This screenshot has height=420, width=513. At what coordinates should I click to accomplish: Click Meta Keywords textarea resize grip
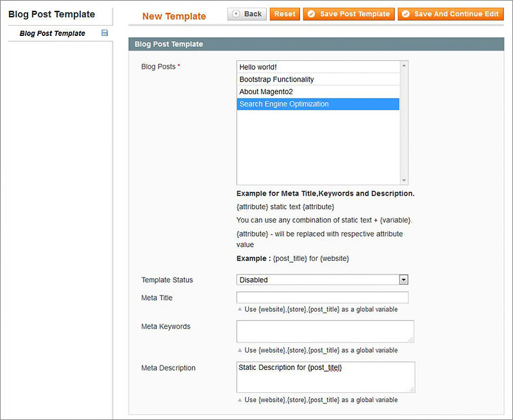[410, 340]
